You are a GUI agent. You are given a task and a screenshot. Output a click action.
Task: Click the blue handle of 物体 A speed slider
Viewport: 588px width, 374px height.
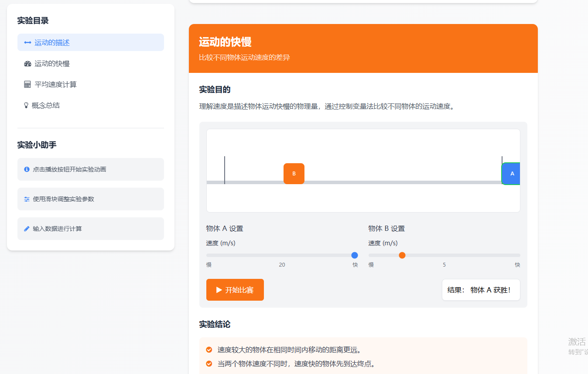[x=355, y=255]
